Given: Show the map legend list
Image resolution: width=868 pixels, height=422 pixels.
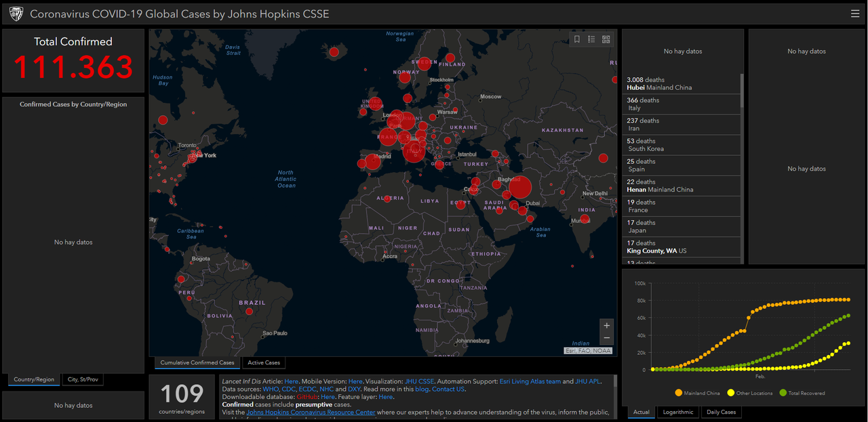Looking at the screenshot, I should 591,39.
